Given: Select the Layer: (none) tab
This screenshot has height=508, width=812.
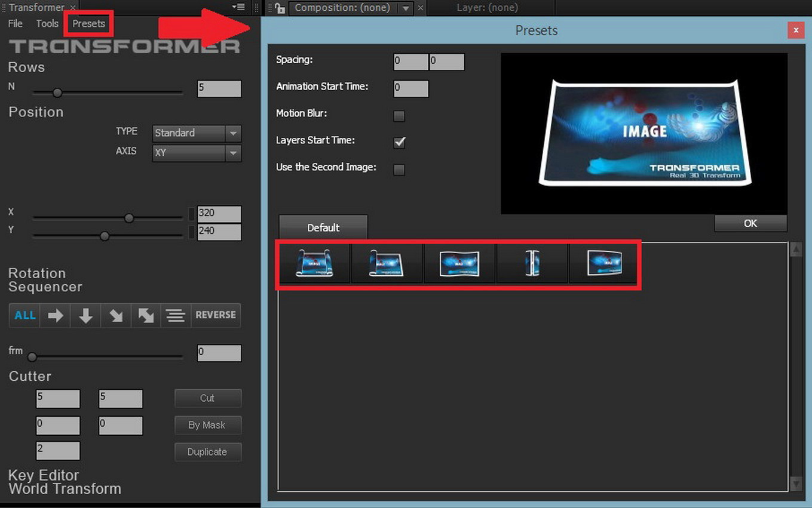Looking at the screenshot, I should [487, 8].
